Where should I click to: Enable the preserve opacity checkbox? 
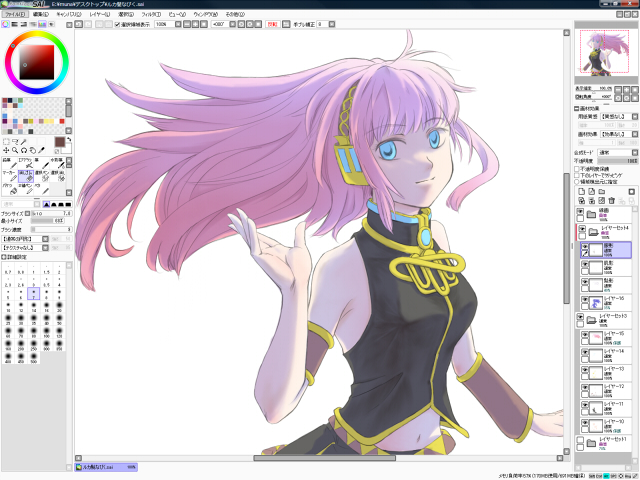pyautogui.click(x=577, y=169)
